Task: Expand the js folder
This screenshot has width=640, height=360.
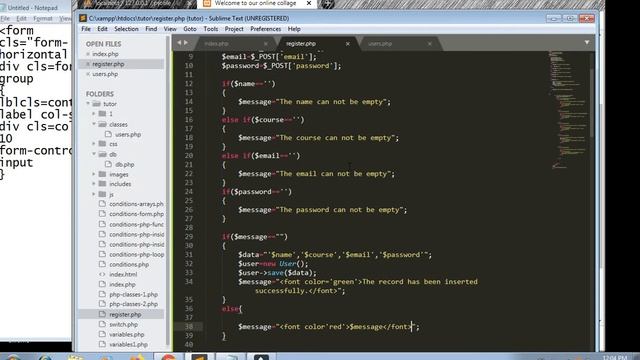Action: click(94, 194)
